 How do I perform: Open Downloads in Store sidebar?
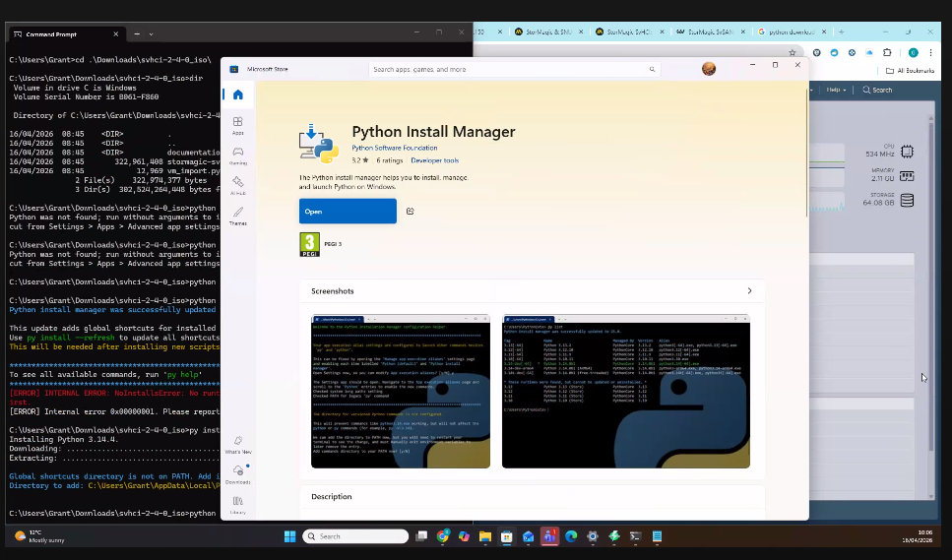(238, 474)
